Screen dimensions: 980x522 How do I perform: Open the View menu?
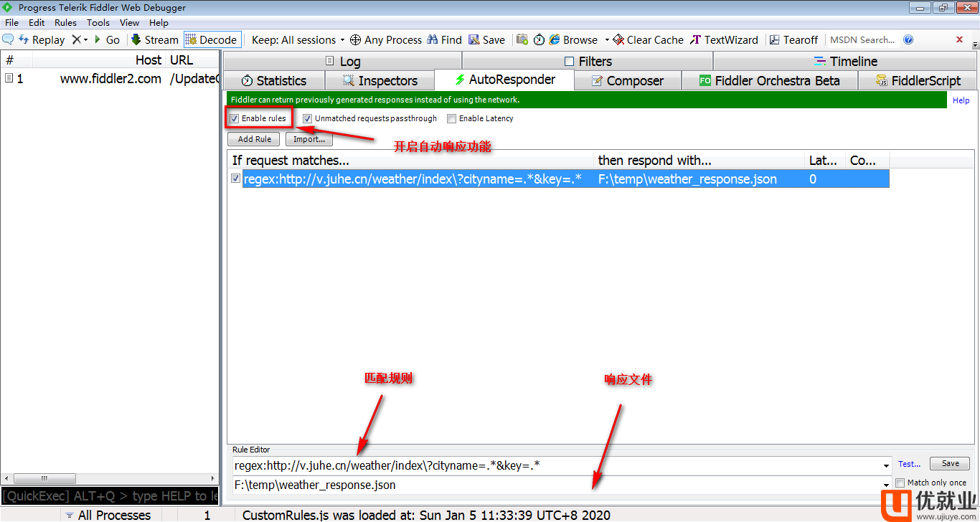click(129, 23)
